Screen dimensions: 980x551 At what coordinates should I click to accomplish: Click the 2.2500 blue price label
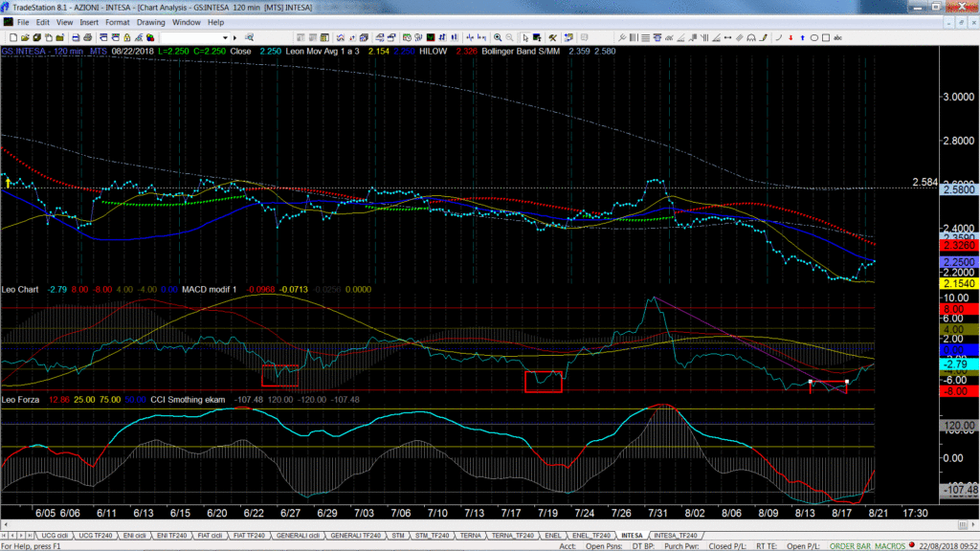(x=959, y=262)
